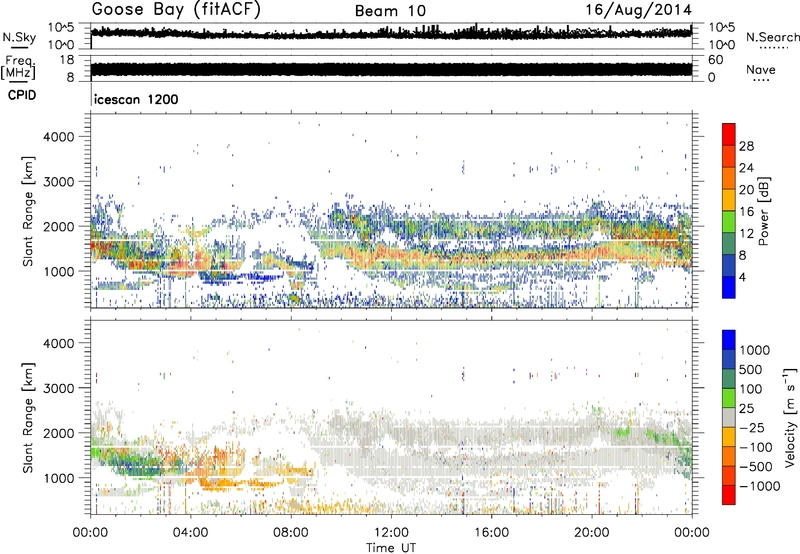Click the '-1000' label on the velocity color bar
The height and width of the screenshot is (554, 800).
pyautogui.click(x=760, y=486)
